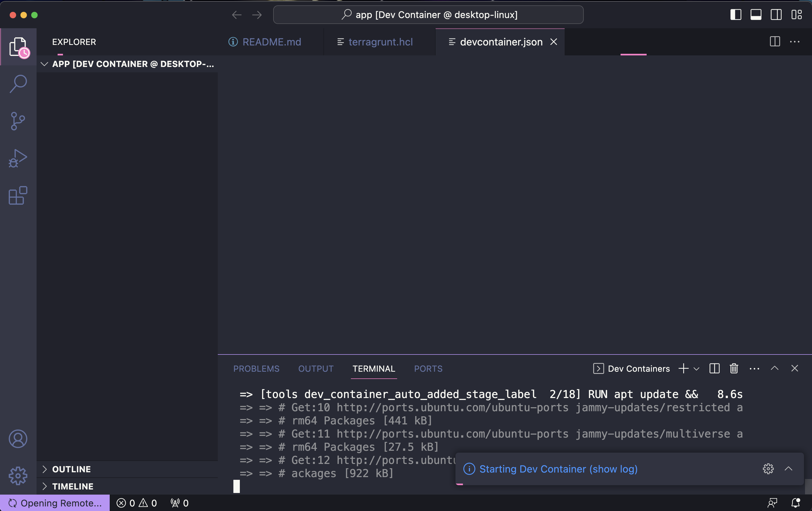The height and width of the screenshot is (511, 812).
Task: Open the new terminal launch profile dropdown
Action: pos(696,369)
